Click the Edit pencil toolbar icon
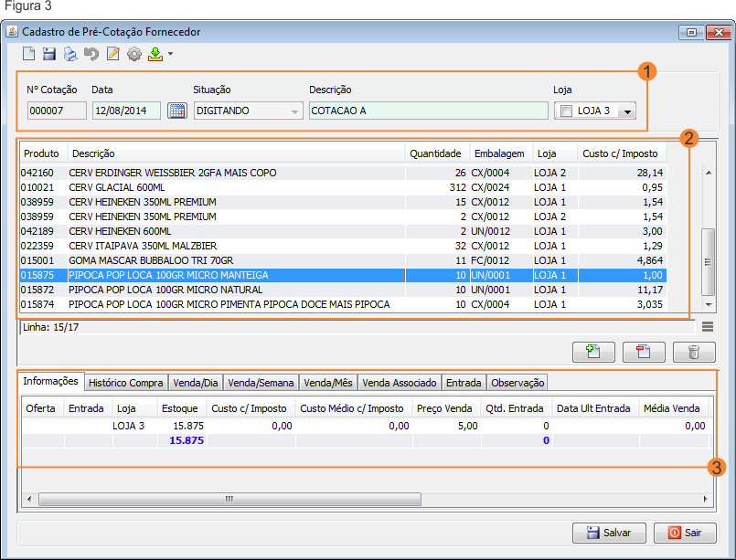This screenshot has width=736, height=560. (113, 54)
